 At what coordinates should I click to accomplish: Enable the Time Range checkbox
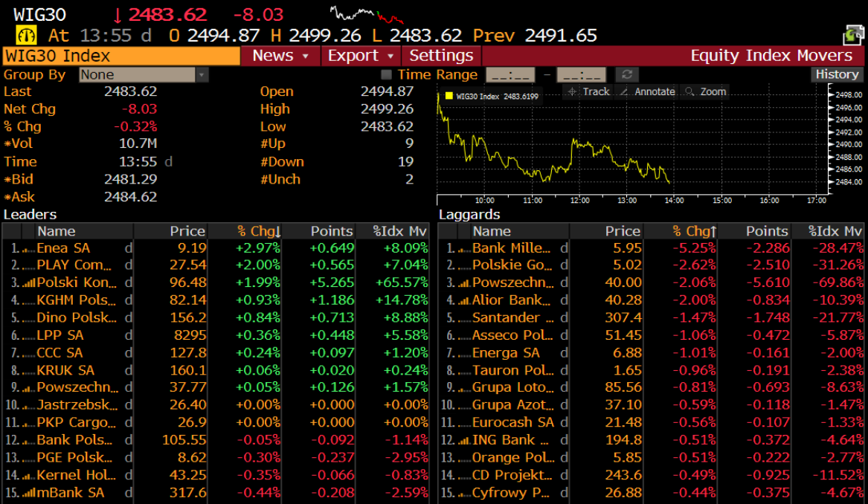pyautogui.click(x=386, y=74)
